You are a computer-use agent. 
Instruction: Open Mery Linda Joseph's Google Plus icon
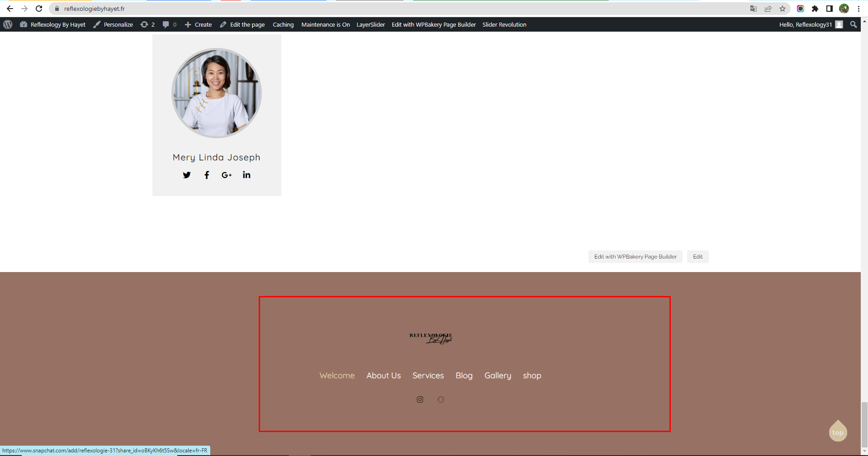pos(227,175)
